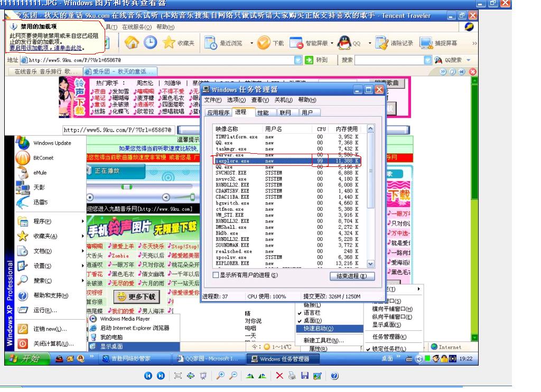Click the history clock icon in browser toolbar
Viewport: 541px width, 392px height.
pyautogui.click(x=151, y=42)
